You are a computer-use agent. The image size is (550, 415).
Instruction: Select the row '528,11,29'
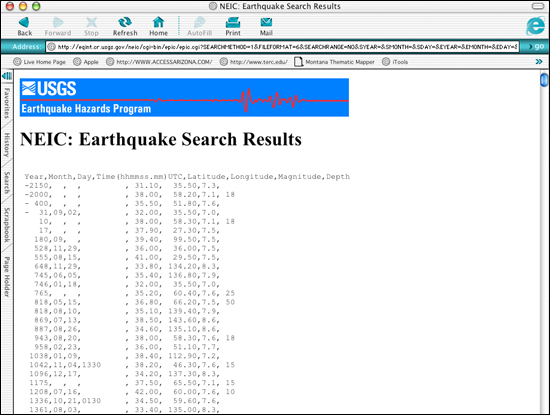coord(127,249)
